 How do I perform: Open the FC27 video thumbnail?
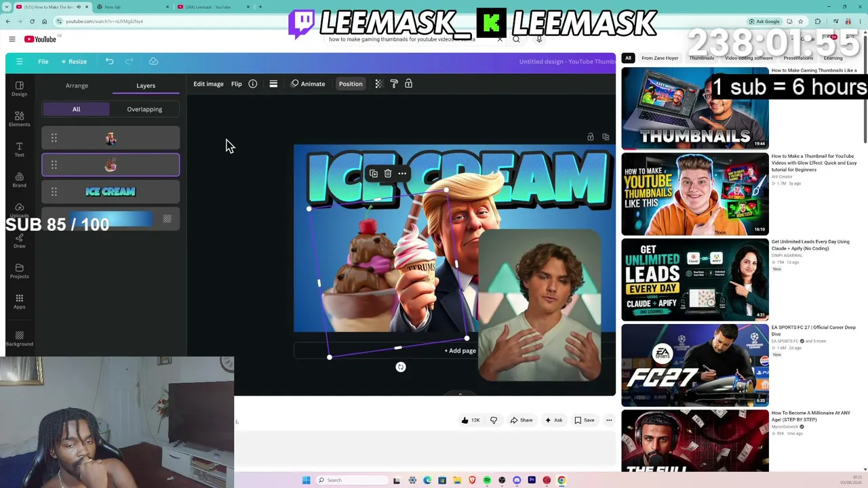pyautogui.click(x=695, y=365)
